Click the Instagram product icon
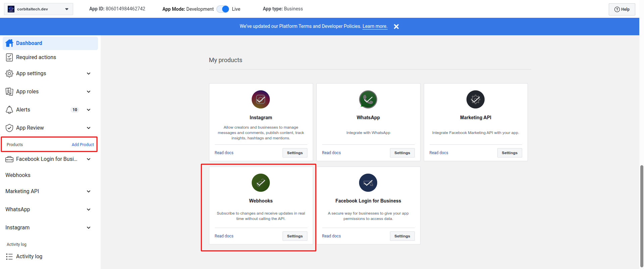 (260, 99)
